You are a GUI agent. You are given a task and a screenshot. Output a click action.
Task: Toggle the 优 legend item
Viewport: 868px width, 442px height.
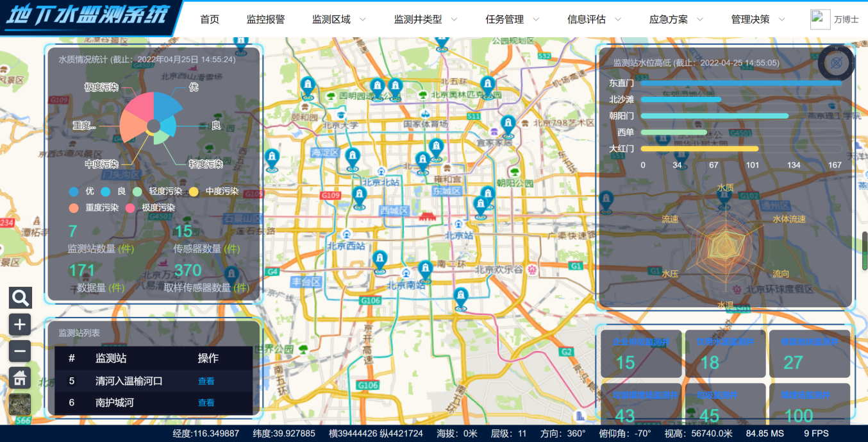81,191
